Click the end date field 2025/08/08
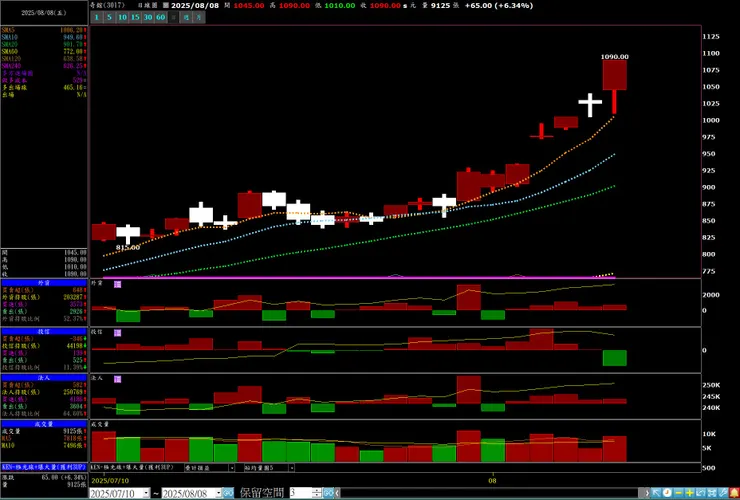Screen dimensions: 740x500 [x=188, y=494]
